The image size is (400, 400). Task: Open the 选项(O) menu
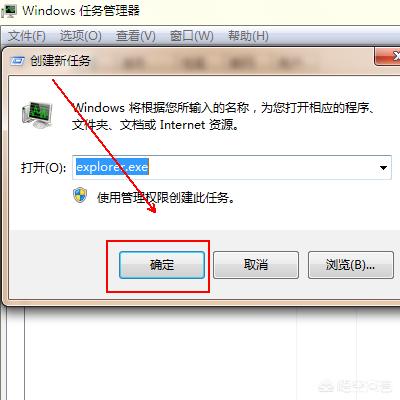(81, 36)
